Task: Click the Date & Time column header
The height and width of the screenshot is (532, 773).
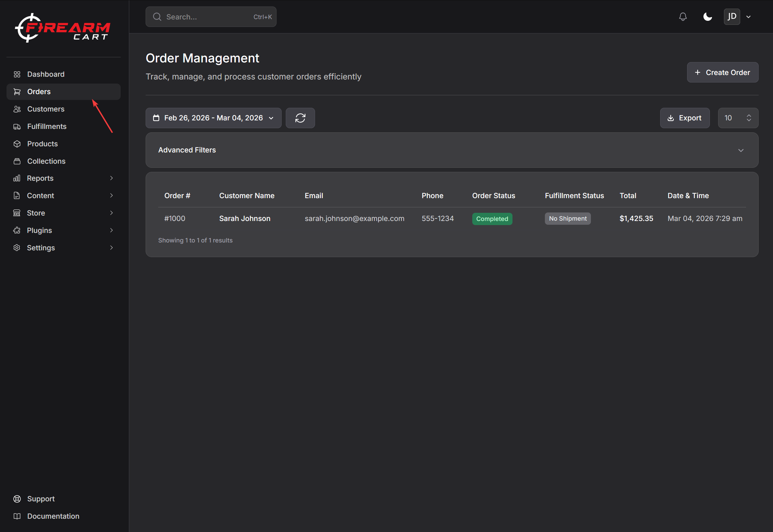Action: [x=688, y=196]
